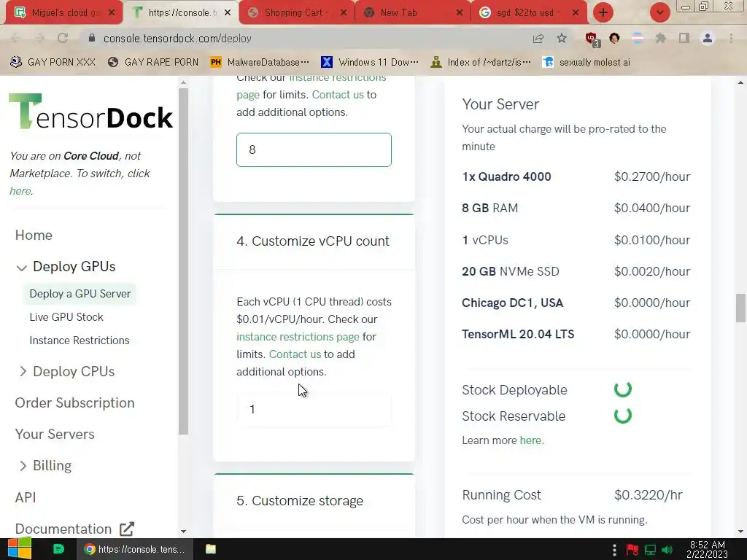Open the green chat app in taskbar
The image size is (747, 560).
58,549
